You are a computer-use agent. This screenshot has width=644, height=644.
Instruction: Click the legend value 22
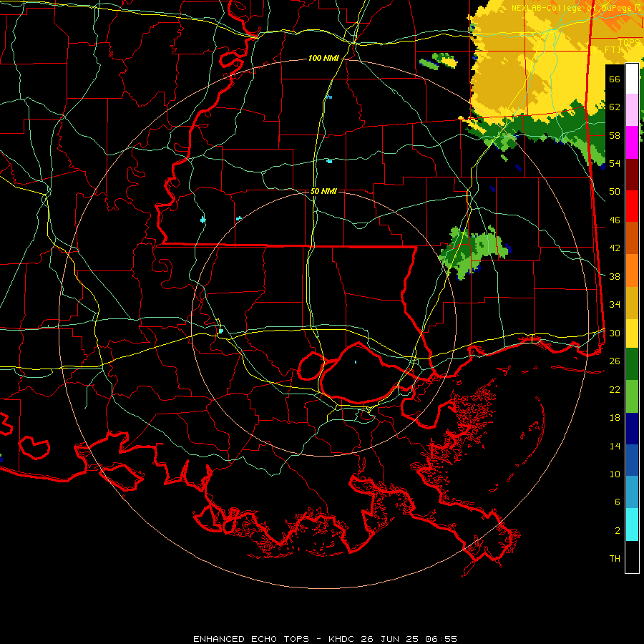click(615, 389)
